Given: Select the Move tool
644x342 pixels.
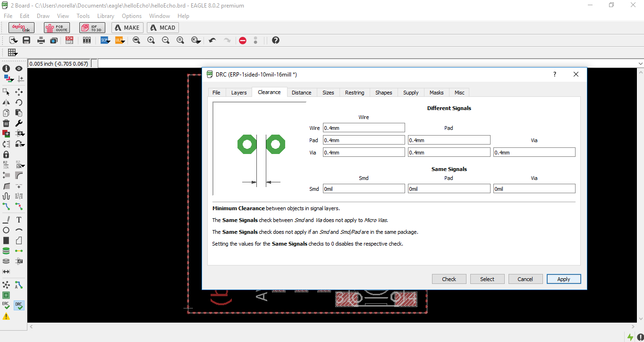Looking at the screenshot, I should click(x=19, y=92).
